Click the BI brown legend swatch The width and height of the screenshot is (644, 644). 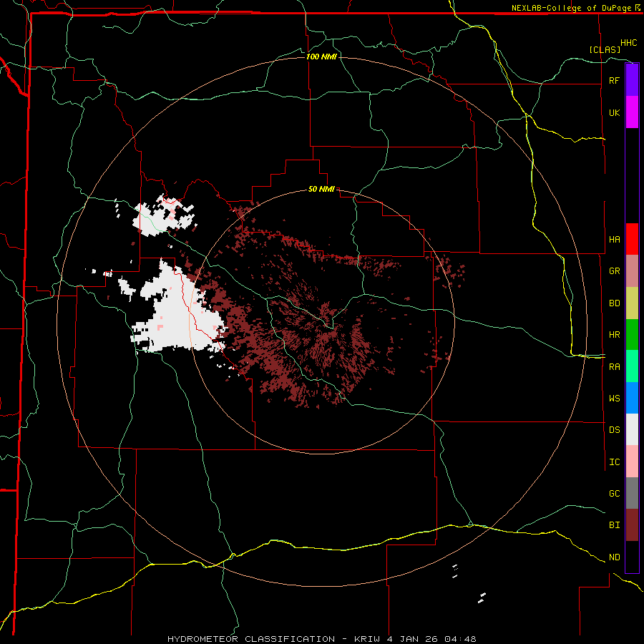coord(632,525)
